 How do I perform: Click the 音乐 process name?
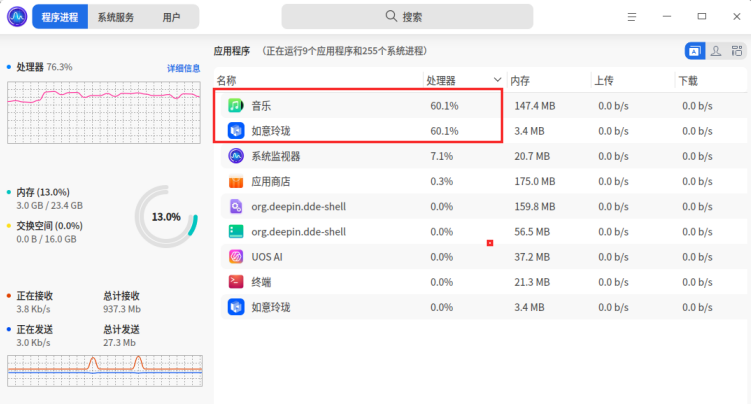pyautogui.click(x=261, y=106)
